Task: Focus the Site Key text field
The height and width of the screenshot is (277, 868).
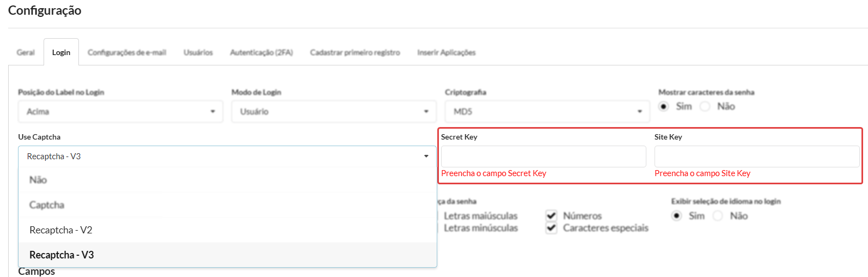Action: pyautogui.click(x=757, y=156)
